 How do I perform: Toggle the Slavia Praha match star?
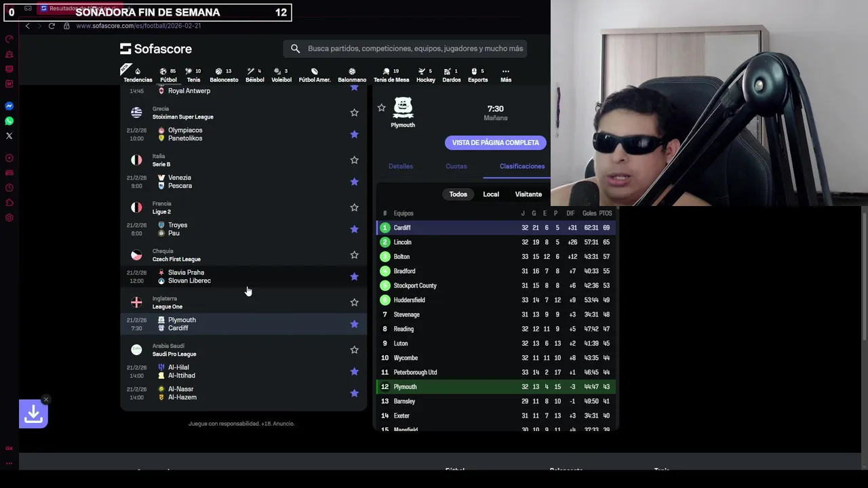[x=354, y=277]
